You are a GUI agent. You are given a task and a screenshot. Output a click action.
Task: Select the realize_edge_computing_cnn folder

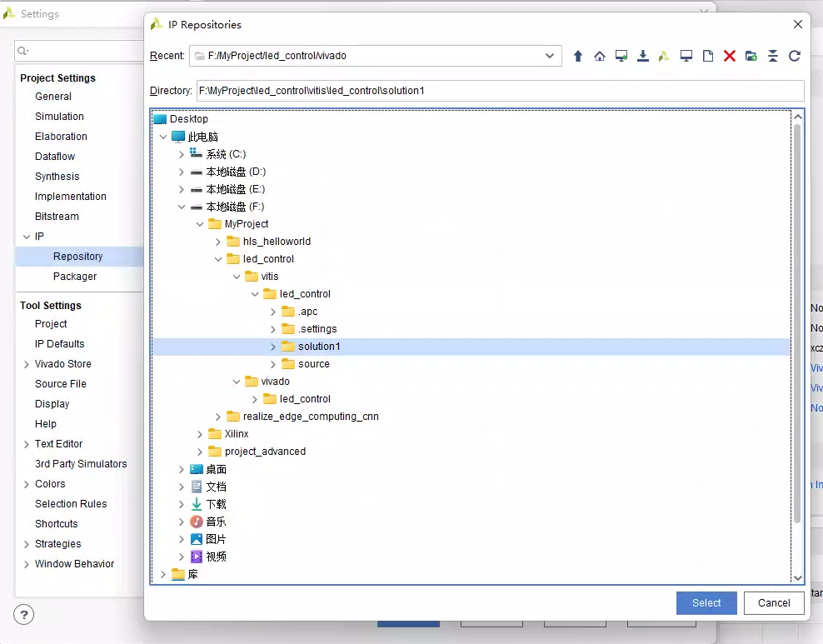point(310,417)
